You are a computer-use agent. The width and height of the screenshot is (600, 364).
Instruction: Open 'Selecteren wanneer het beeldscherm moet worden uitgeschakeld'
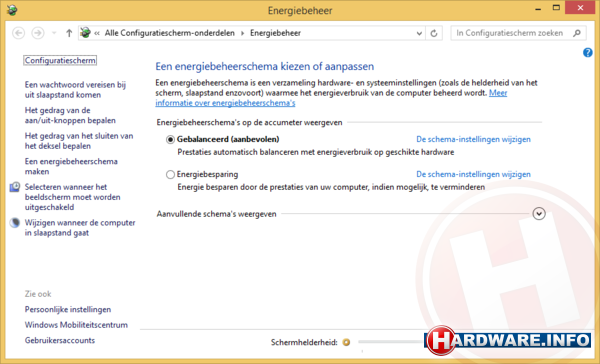pyautogui.click(x=73, y=197)
